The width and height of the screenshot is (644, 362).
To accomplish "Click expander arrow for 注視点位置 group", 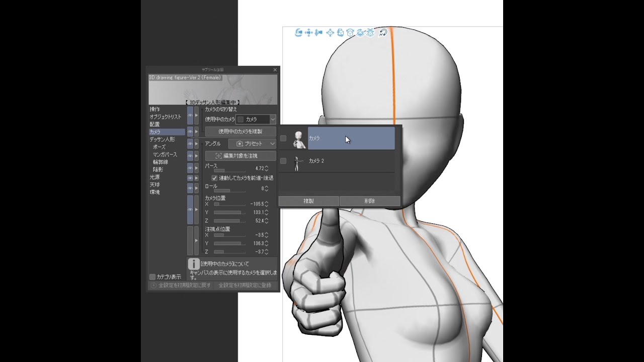I will (x=196, y=240).
